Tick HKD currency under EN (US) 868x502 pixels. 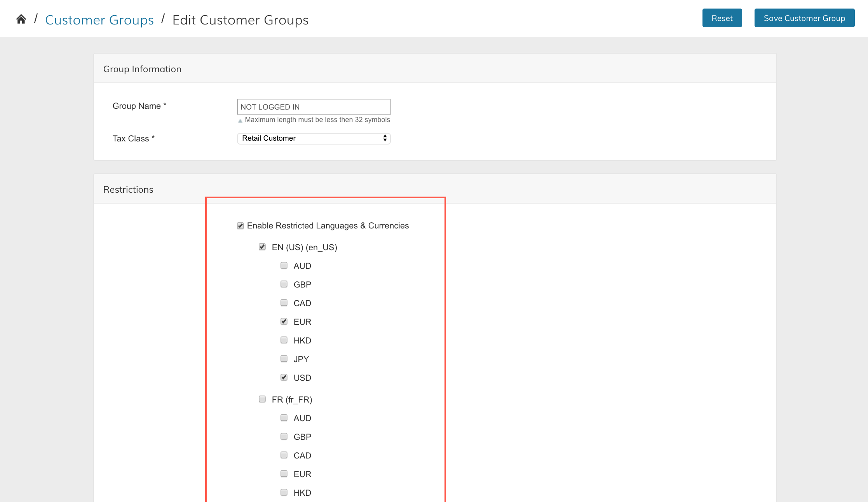284,340
